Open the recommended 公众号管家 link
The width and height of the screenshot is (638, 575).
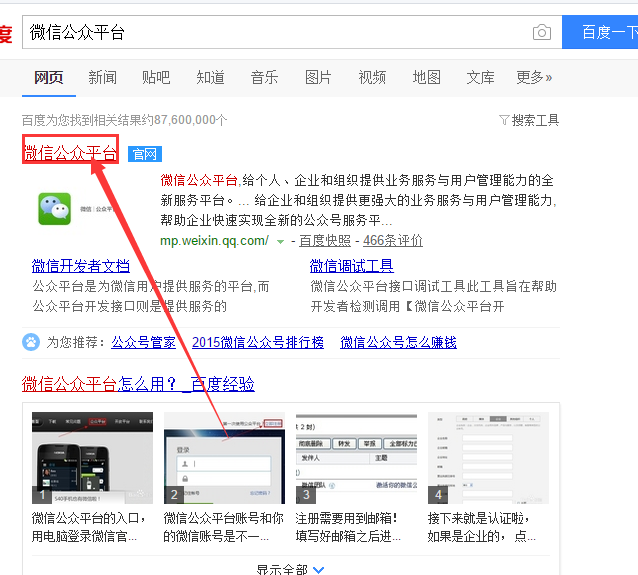click(x=144, y=342)
